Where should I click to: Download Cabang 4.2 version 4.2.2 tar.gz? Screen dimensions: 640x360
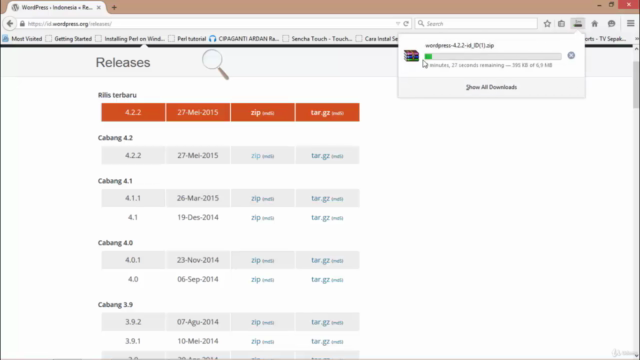point(320,156)
